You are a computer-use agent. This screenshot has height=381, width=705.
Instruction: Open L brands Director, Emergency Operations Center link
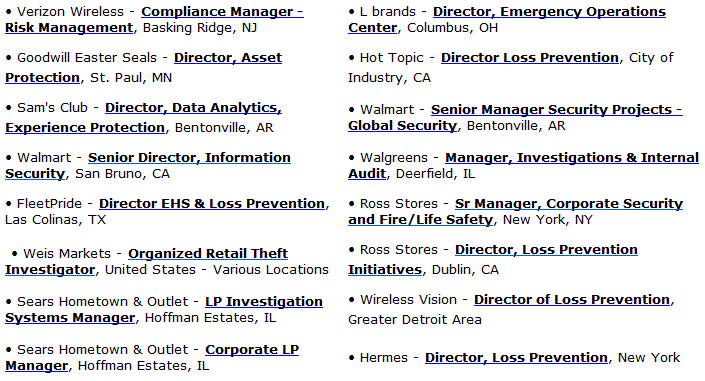point(549,11)
